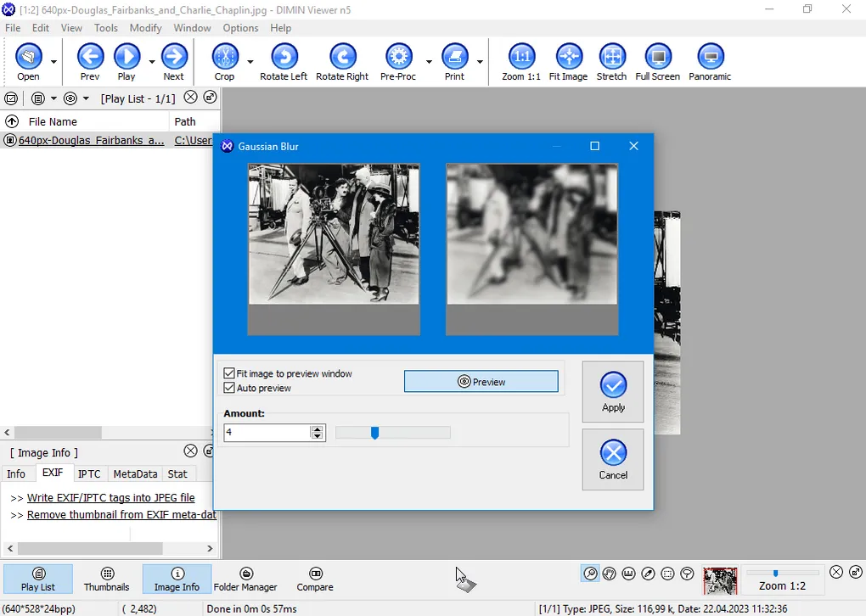Click the blur Amount slider handle
Screen dimensions: 866x616
click(x=374, y=434)
